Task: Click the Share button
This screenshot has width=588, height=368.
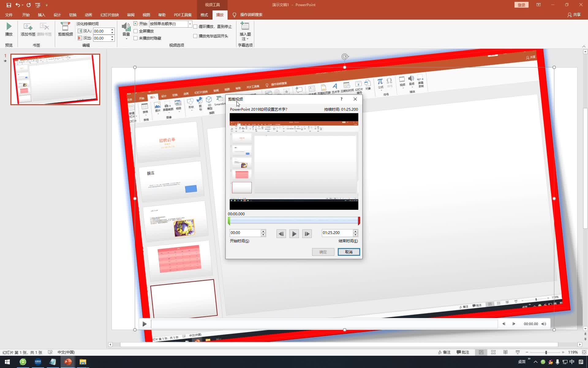Action: (574, 15)
